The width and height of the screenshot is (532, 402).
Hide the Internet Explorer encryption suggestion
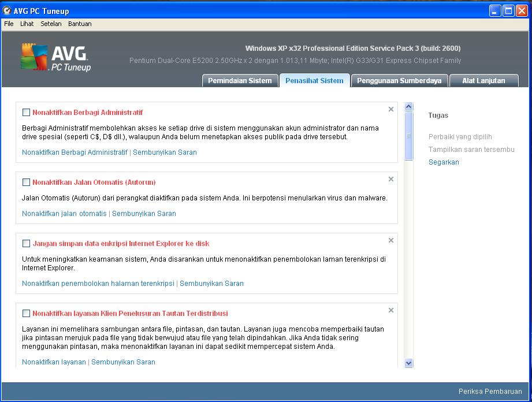click(x=212, y=283)
